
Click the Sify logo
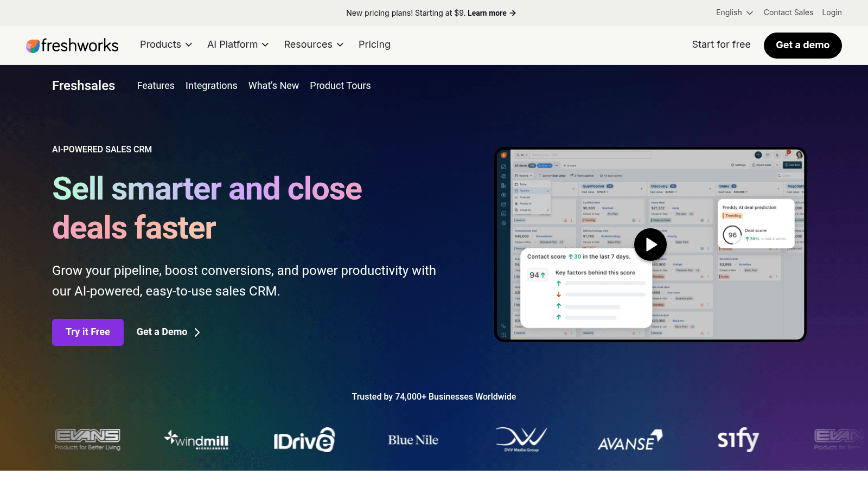(738, 440)
